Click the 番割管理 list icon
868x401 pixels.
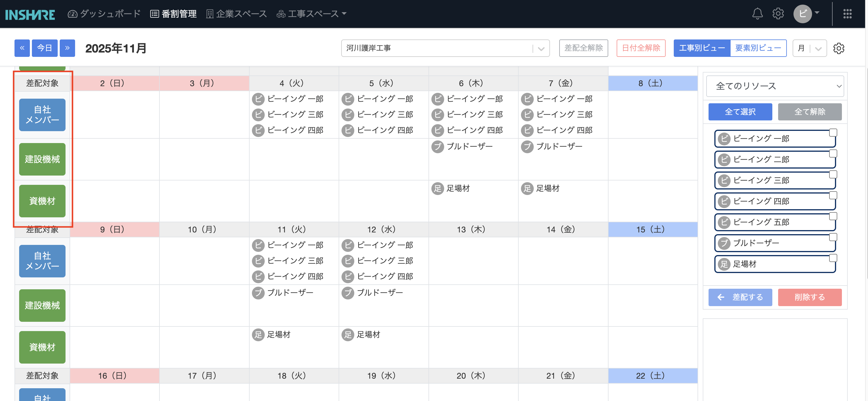154,14
